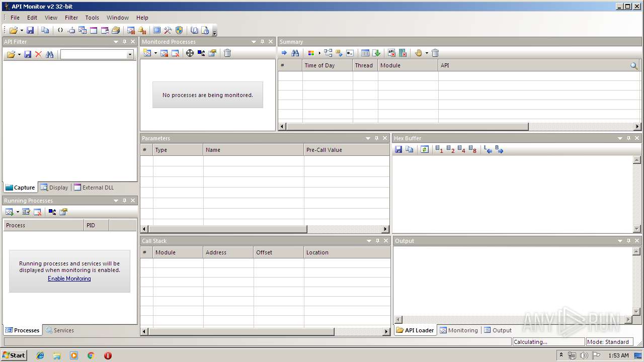Expand API Filter panel options dropdown arrow

(x=116, y=42)
